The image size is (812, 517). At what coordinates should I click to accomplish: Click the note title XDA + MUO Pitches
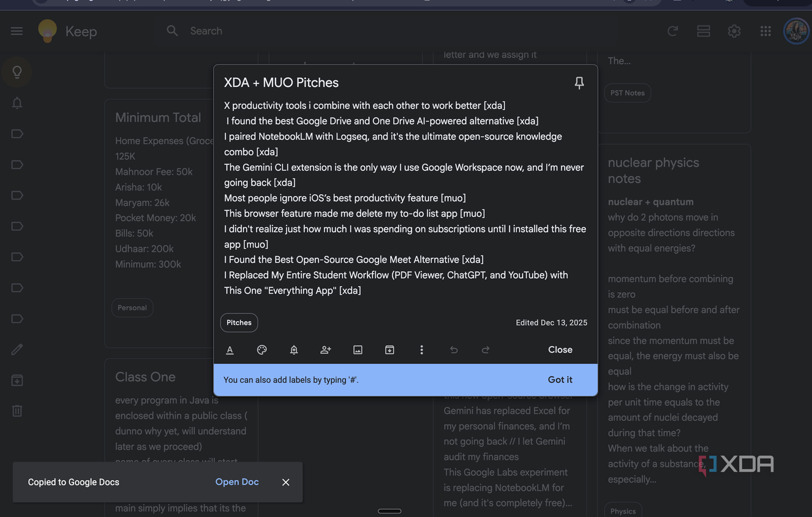tap(281, 83)
